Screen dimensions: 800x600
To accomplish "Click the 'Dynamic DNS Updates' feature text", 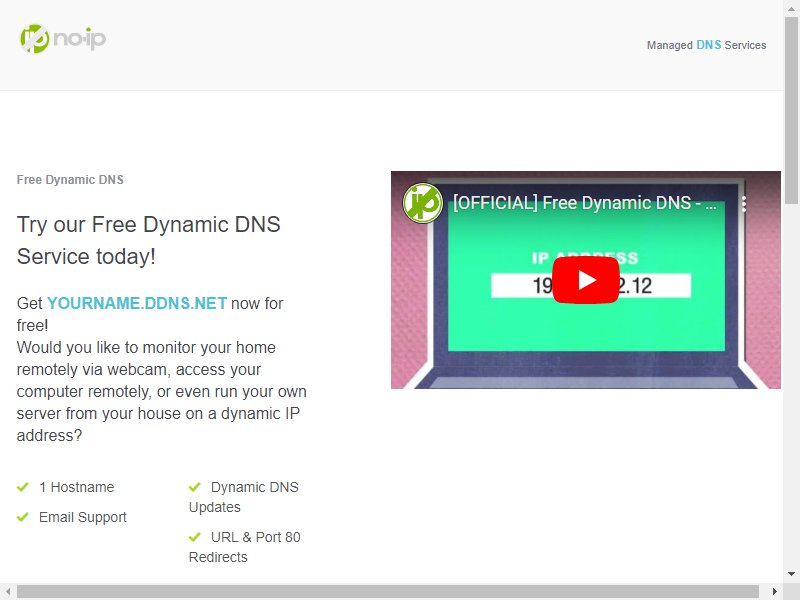I will tap(244, 497).
